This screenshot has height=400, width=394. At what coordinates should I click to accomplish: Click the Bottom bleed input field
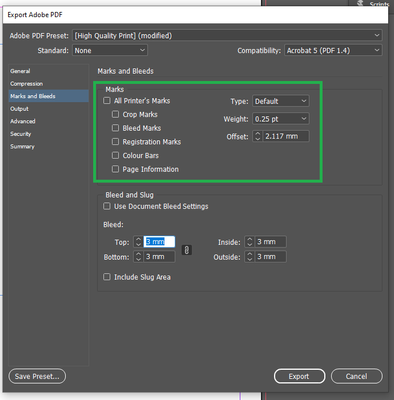click(159, 257)
